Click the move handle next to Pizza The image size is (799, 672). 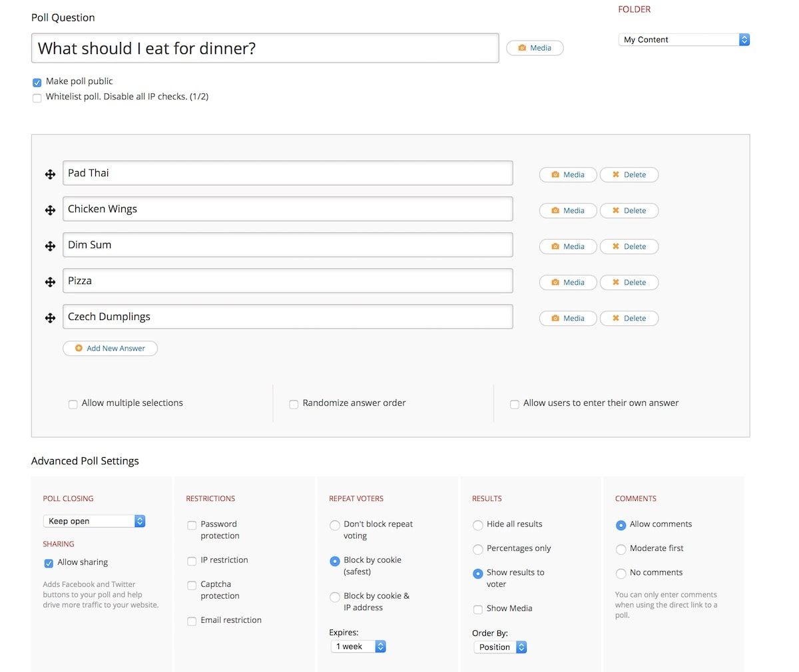point(50,282)
